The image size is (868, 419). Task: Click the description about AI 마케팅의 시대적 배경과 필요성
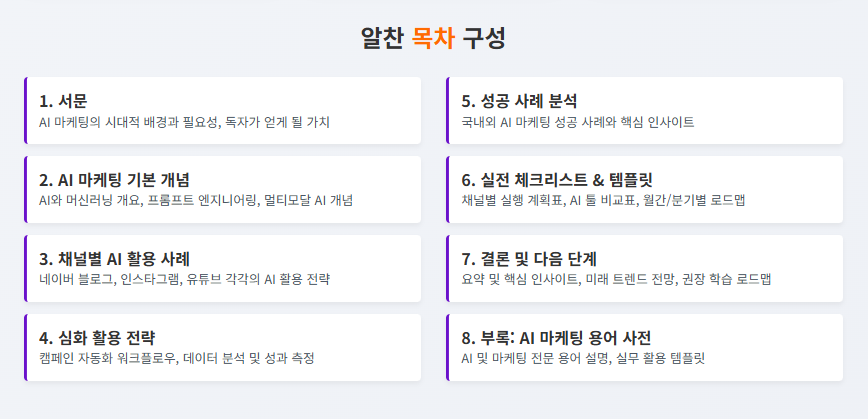click(x=184, y=122)
